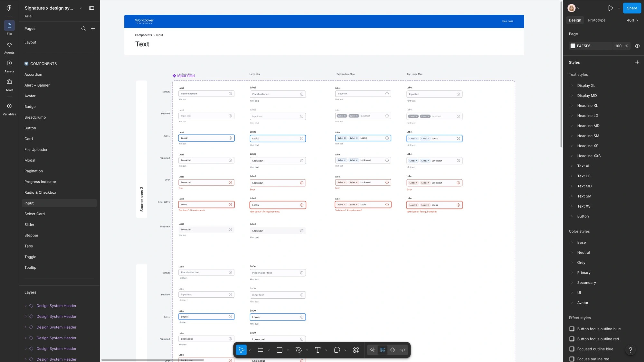Click the page opacity 100 field
The width and height of the screenshot is (644, 362).
(x=618, y=46)
